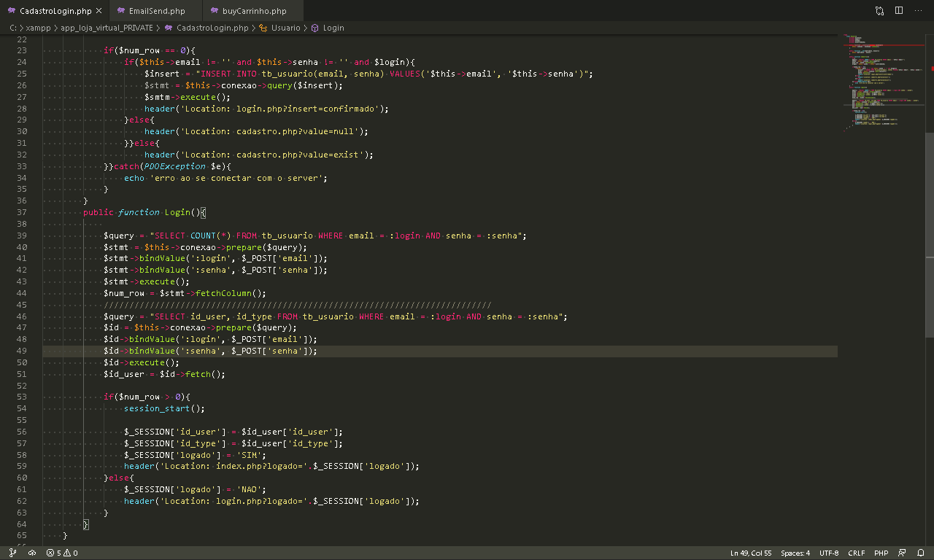Image resolution: width=934 pixels, height=560 pixels.
Task: Click the Spaces: 4 indentation setting
Action: click(x=795, y=553)
